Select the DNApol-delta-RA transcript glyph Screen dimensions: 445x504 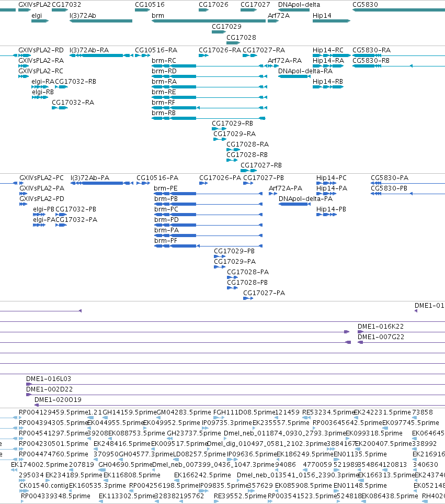click(x=294, y=76)
